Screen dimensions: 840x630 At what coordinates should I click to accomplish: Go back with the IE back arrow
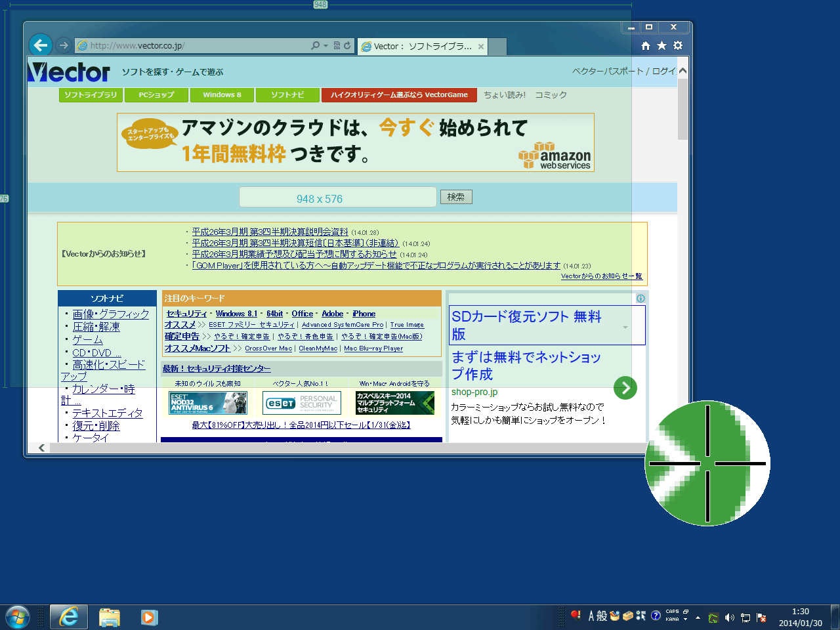[x=41, y=45]
